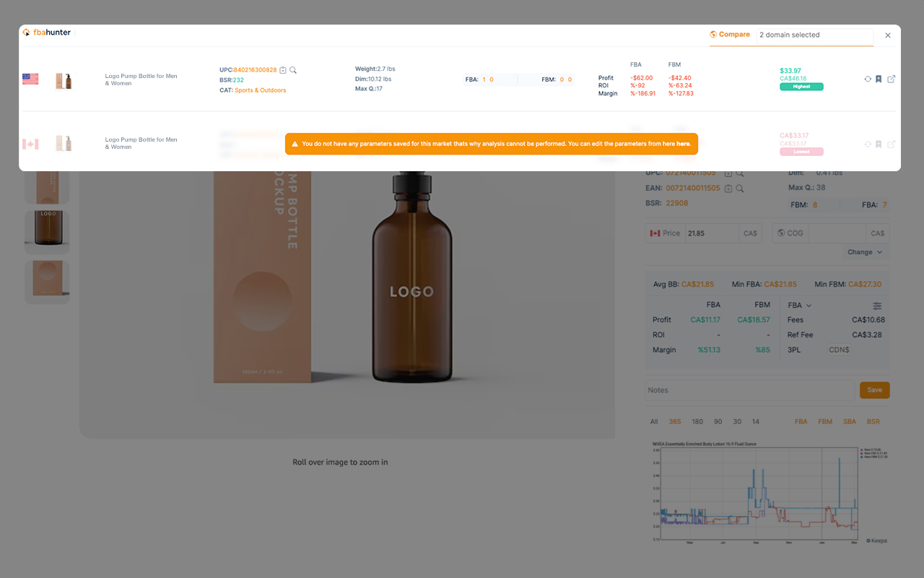
Task: Select the LOGO bottle thumbnail in sidebar
Action: (46, 231)
